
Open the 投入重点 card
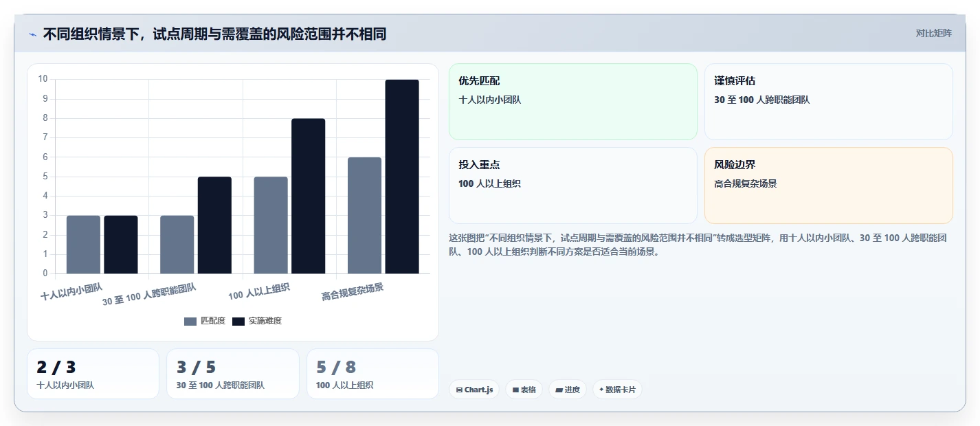coord(574,186)
